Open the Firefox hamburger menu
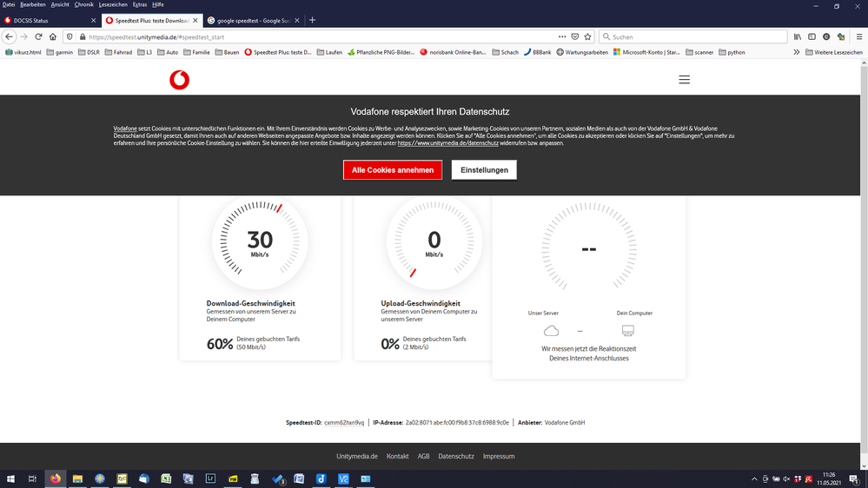 [859, 37]
